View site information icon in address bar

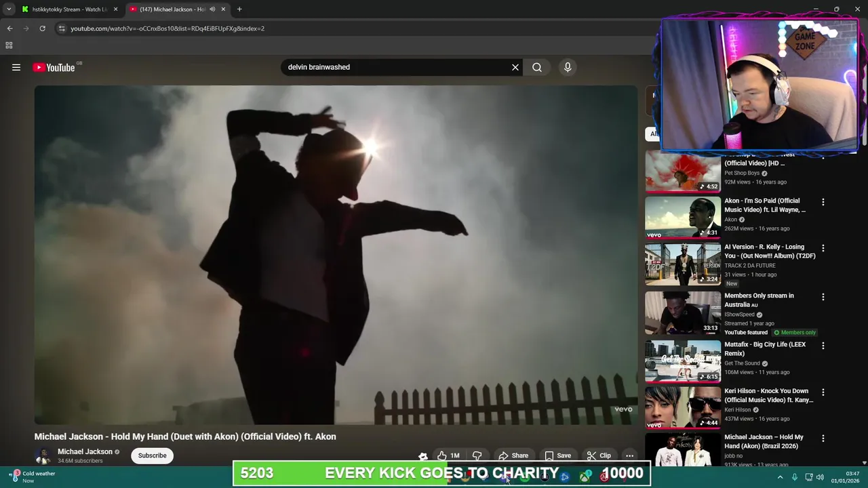tap(62, 28)
